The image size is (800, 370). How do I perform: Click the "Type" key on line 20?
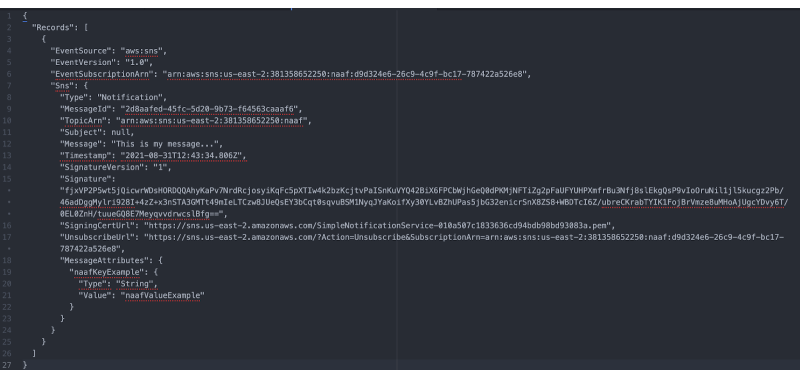click(x=92, y=284)
